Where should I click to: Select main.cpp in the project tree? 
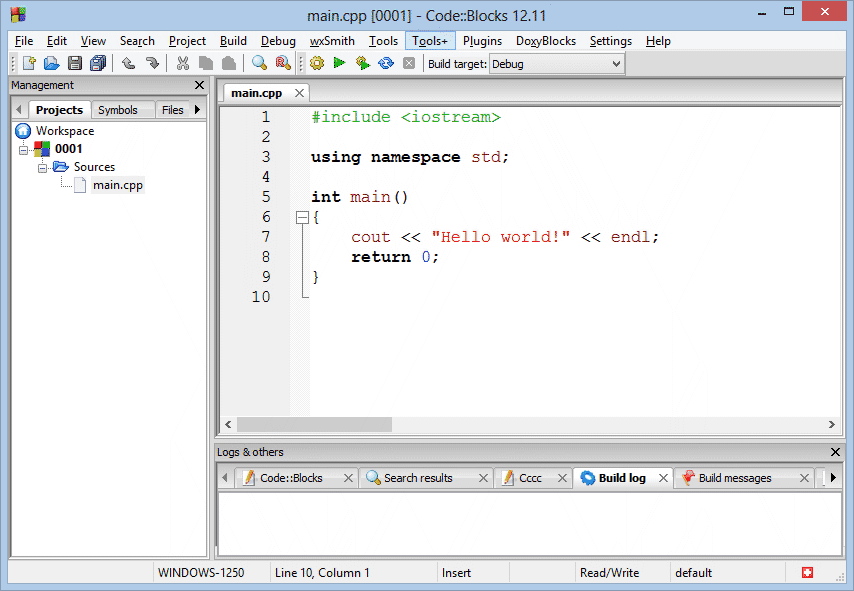[x=118, y=185]
